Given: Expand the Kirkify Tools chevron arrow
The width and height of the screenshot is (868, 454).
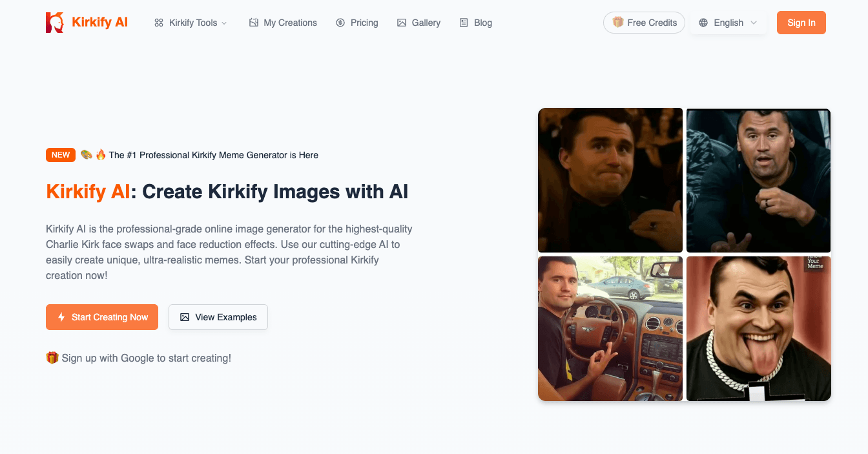Looking at the screenshot, I should [224, 23].
